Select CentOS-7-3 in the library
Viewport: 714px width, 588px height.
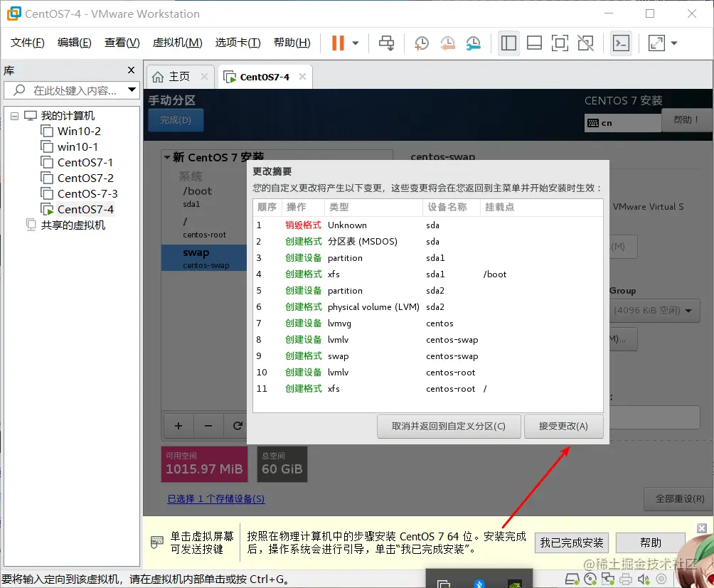click(x=87, y=194)
